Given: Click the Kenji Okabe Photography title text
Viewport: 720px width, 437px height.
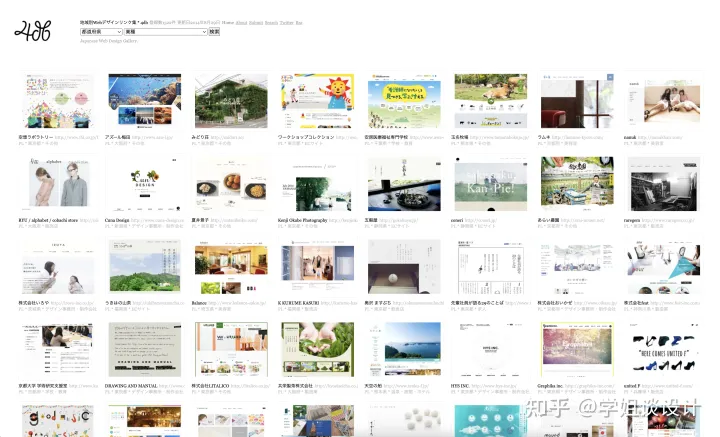Looking at the screenshot, I should [x=303, y=220].
